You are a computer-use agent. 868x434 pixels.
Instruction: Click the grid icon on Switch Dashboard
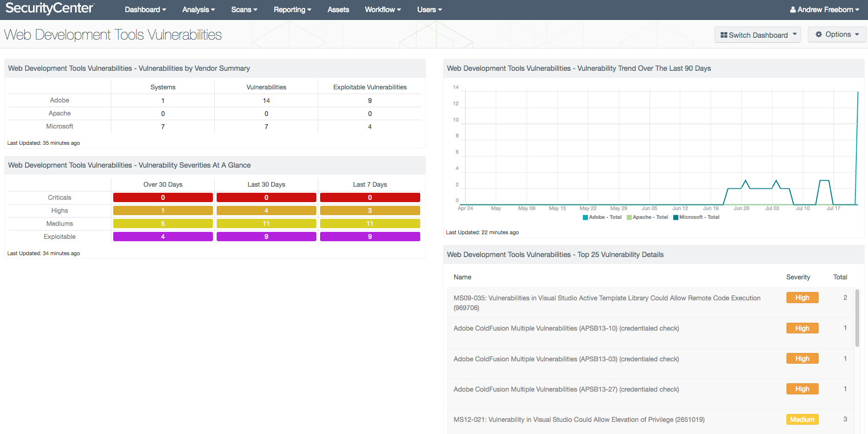point(724,35)
